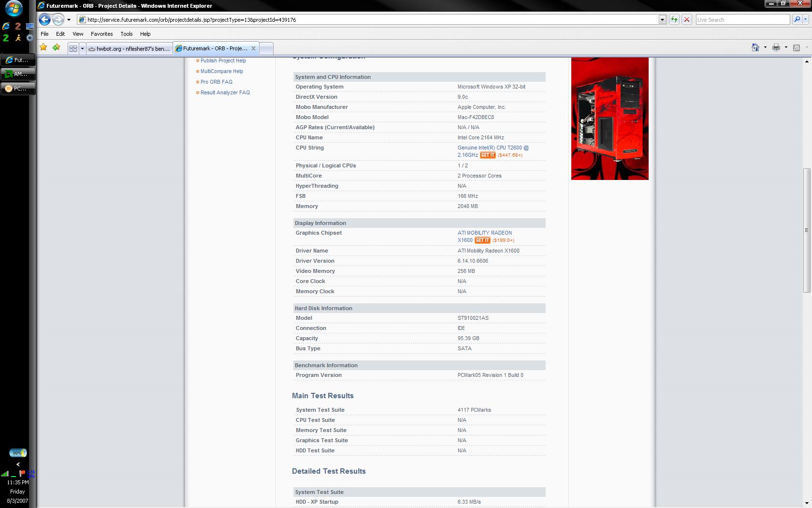Open the search provider dropdown arrow

[806, 19]
